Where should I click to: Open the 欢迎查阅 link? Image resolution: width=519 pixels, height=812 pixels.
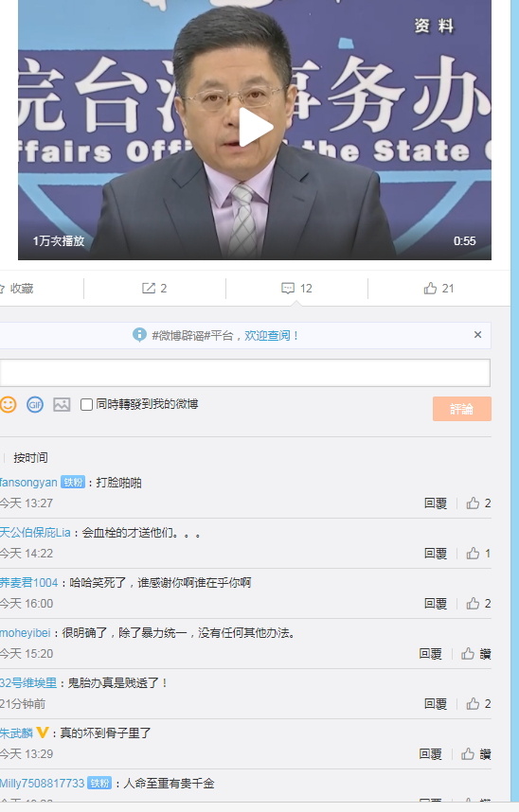[x=267, y=336]
